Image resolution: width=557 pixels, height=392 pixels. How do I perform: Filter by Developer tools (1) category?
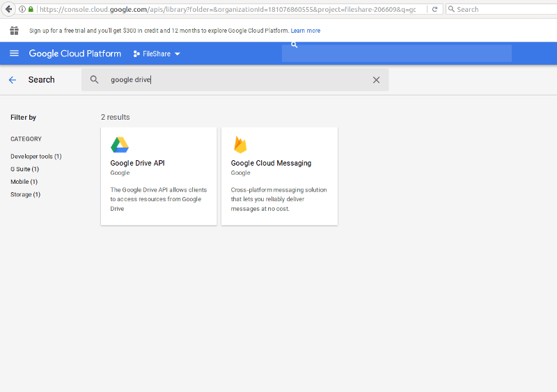[x=36, y=157]
